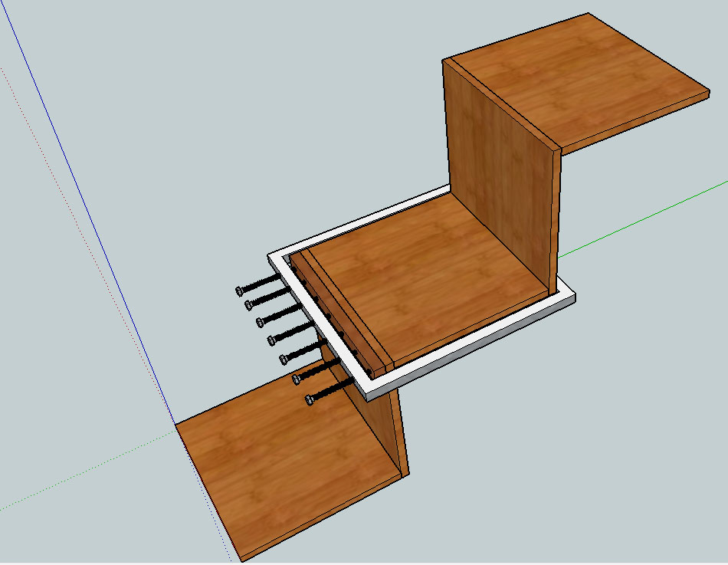Select the lower vertical wooden panel under frame
This screenshot has width=728, height=565.
tap(382, 429)
